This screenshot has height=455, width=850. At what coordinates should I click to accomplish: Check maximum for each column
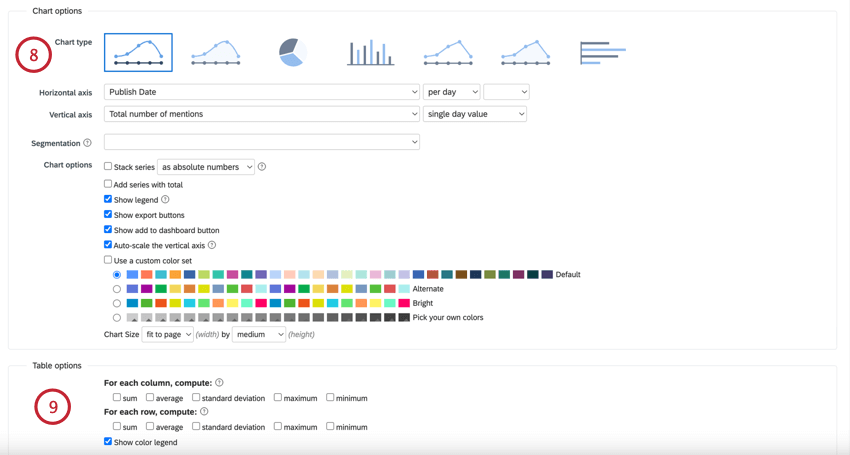(x=278, y=398)
